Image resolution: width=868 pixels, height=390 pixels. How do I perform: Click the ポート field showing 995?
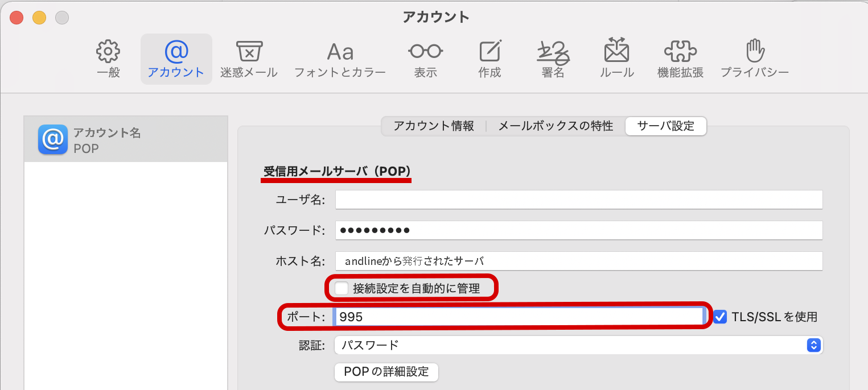tap(518, 317)
